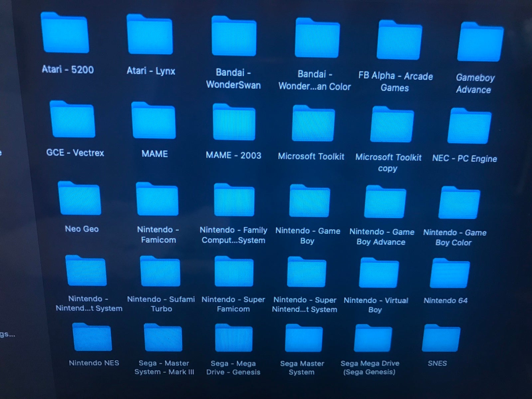The image size is (532, 399).
Task: Click Nintendo - Sufami Turbo folder icon
Action: [x=160, y=271]
